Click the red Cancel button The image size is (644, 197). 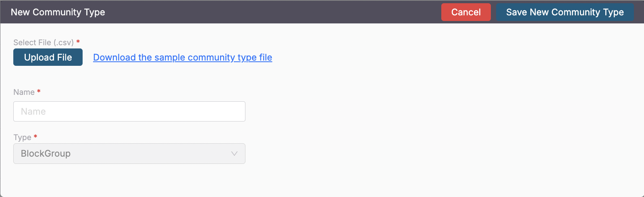pos(465,12)
